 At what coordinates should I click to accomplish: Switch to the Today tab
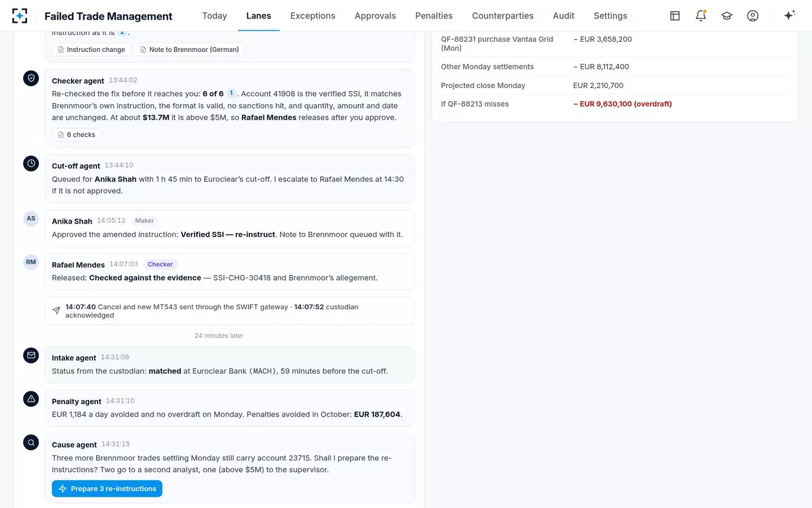click(215, 16)
